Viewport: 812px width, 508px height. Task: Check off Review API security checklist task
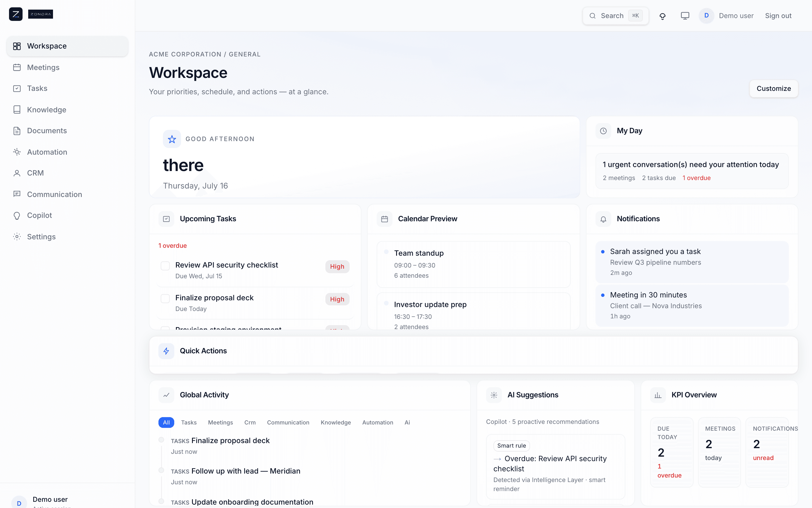(x=165, y=266)
